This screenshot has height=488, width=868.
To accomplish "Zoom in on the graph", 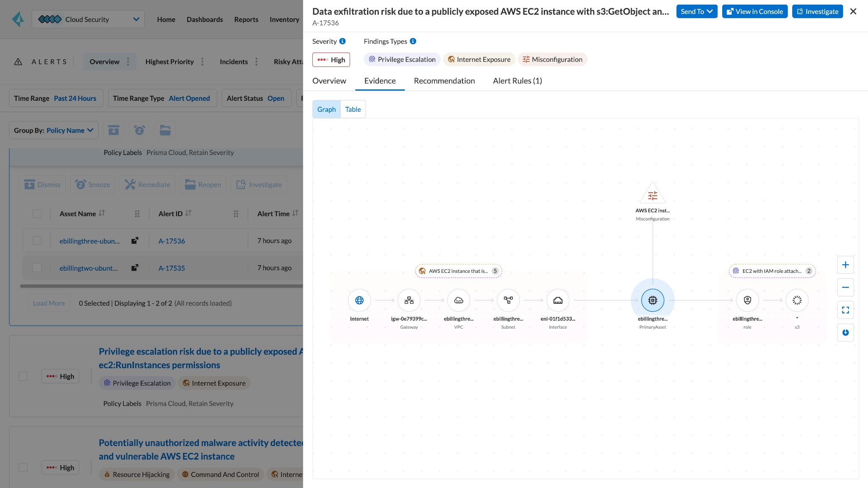I will [x=845, y=265].
